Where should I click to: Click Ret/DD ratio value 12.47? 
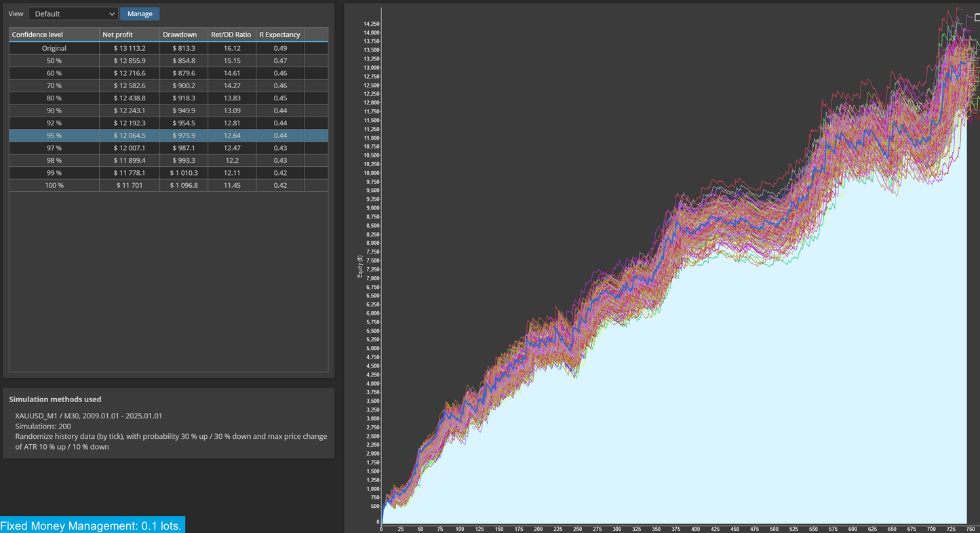(x=232, y=148)
